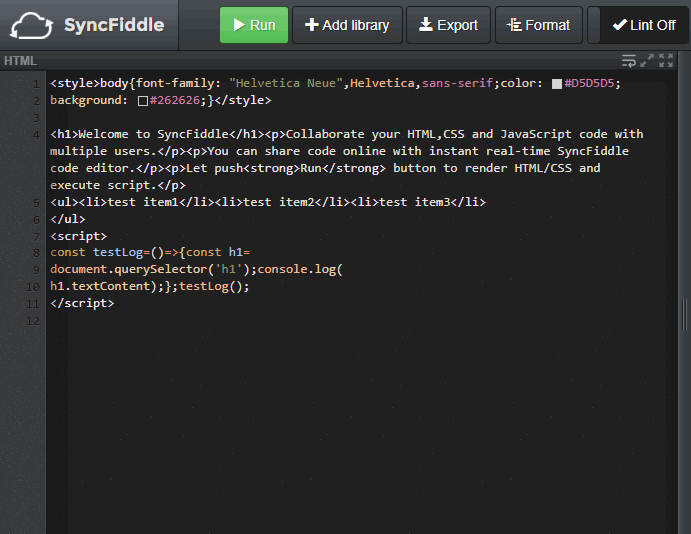
Task: Click '</ul>' closing tag
Action: [x=67, y=219]
